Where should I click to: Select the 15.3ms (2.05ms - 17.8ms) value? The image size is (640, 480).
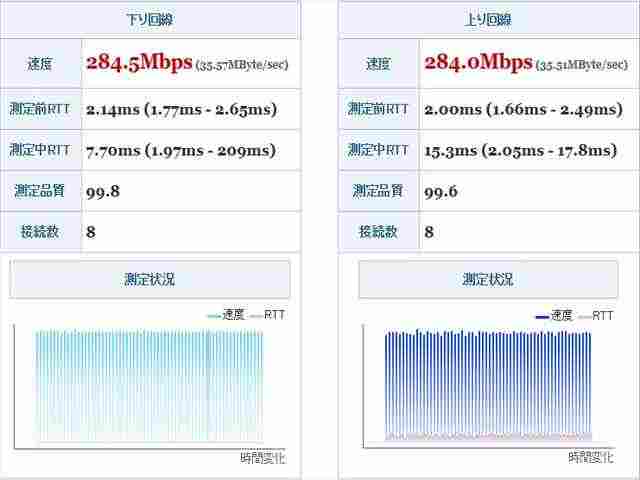(520, 151)
